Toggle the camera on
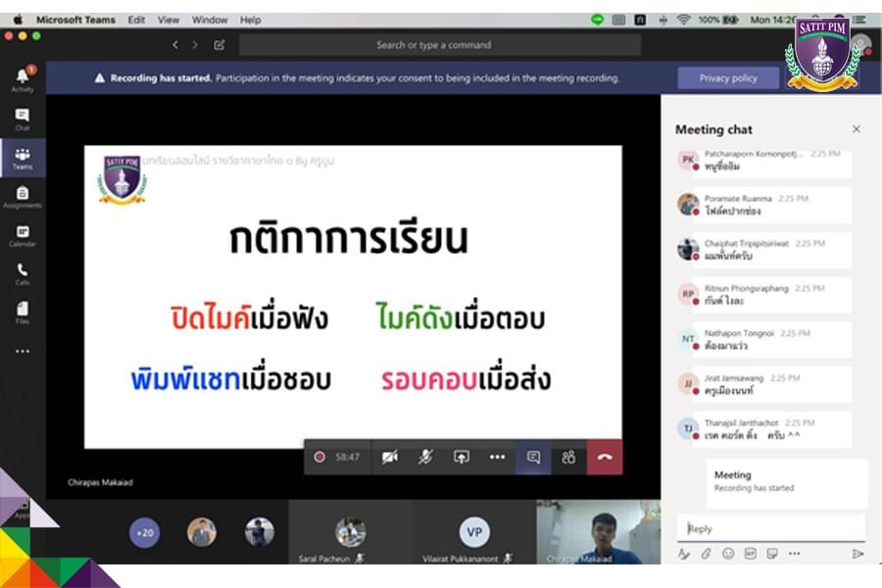The image size is (882, 588). (x=389, y=457)
